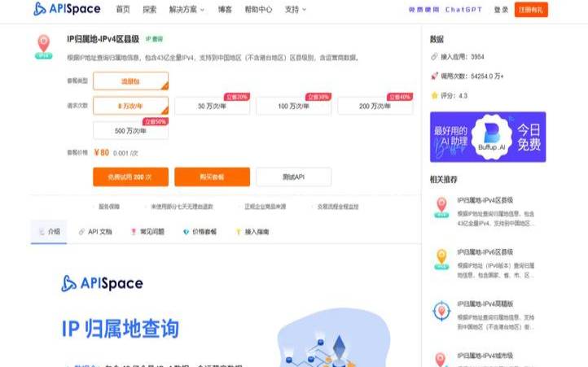Select the 500 万次/年 request option
The width and height of the screenshot is (588, 367).
(130, 131)
